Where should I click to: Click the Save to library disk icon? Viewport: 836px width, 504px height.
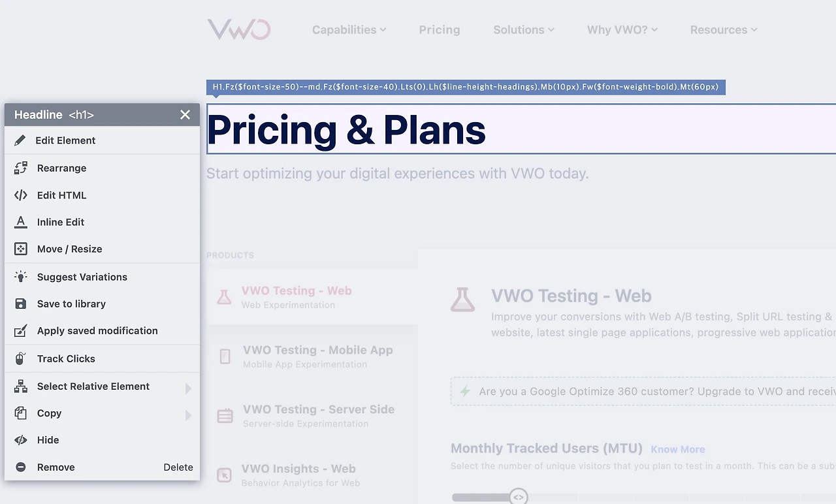pos(21,304)
